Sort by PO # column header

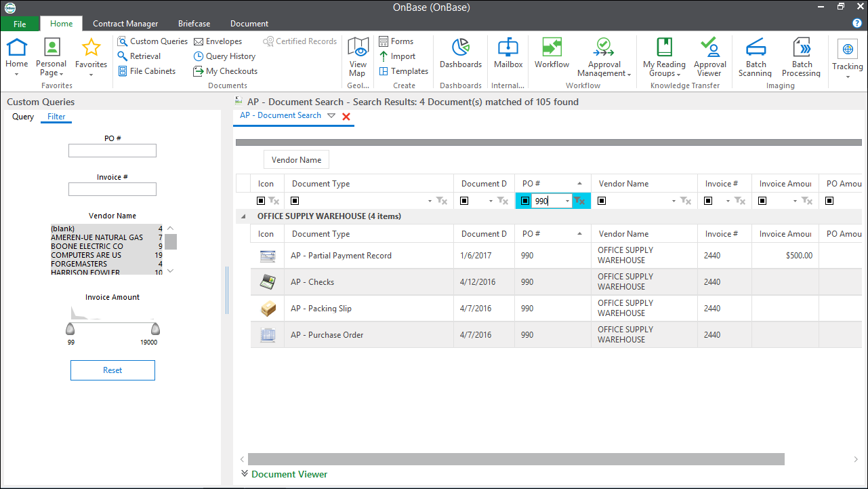[x=552, y=184]
